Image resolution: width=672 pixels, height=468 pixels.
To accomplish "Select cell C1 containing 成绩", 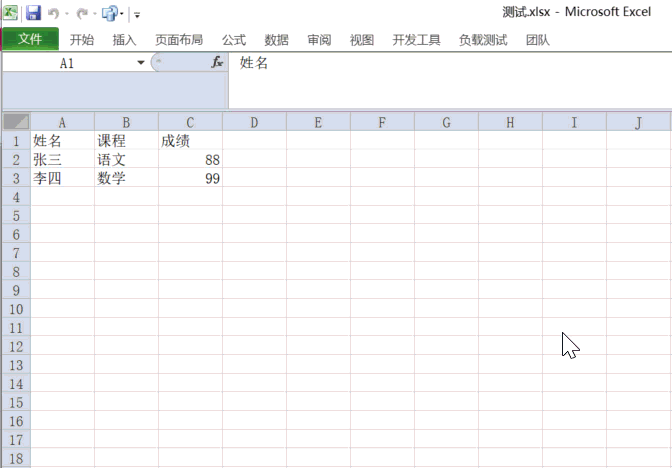I will click(x=190, y=141).
